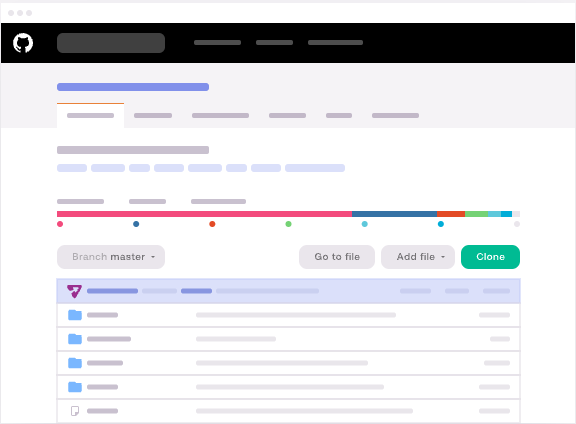Select the active tab with orange top border
576x424 pixels.
click(90, 115)
